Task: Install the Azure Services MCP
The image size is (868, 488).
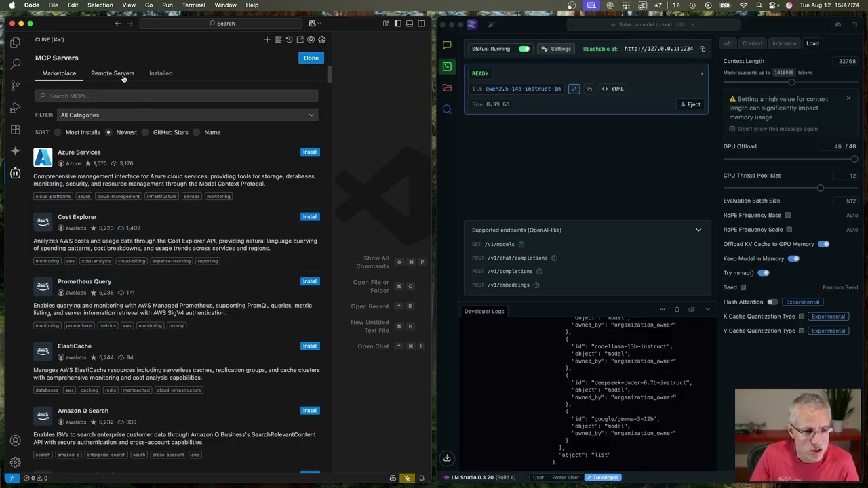Action: pos(310,152)
